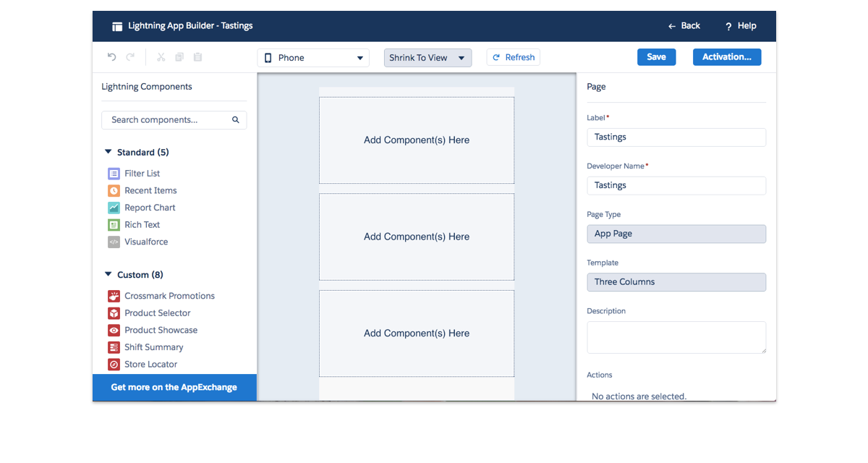Viewport: 868px width, 463px height.
Task: Click the copy icon in toolbar
Action: [179, 57]
